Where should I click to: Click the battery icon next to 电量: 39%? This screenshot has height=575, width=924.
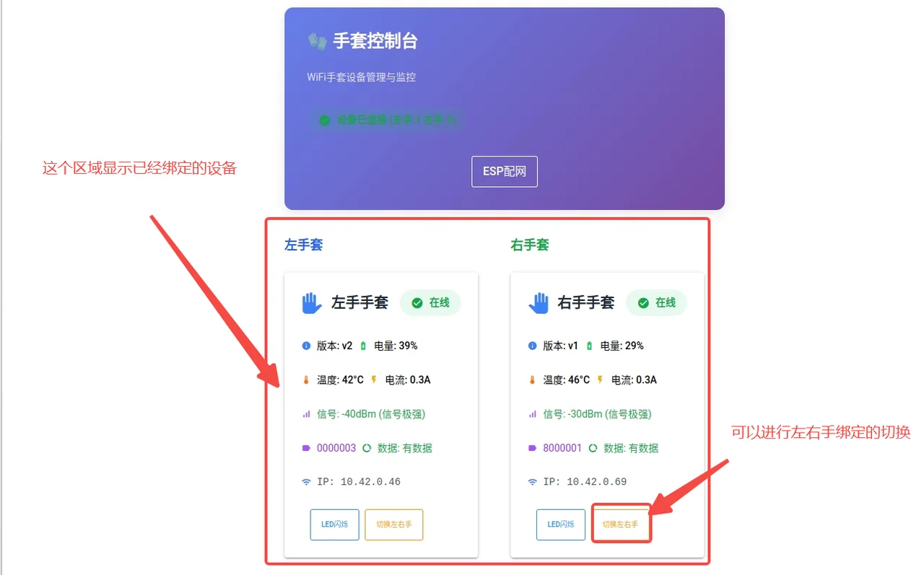coord(363,346)
